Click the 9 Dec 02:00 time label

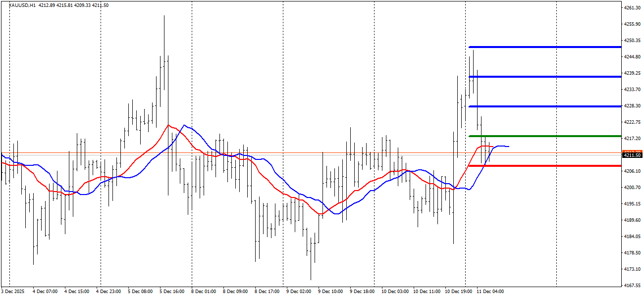pos(299,292)
